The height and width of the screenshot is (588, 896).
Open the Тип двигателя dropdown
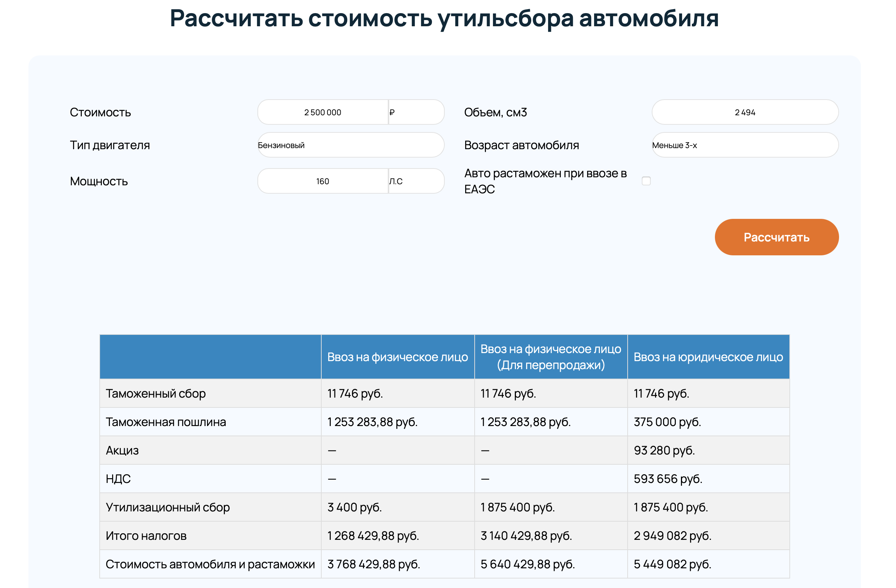351,145
